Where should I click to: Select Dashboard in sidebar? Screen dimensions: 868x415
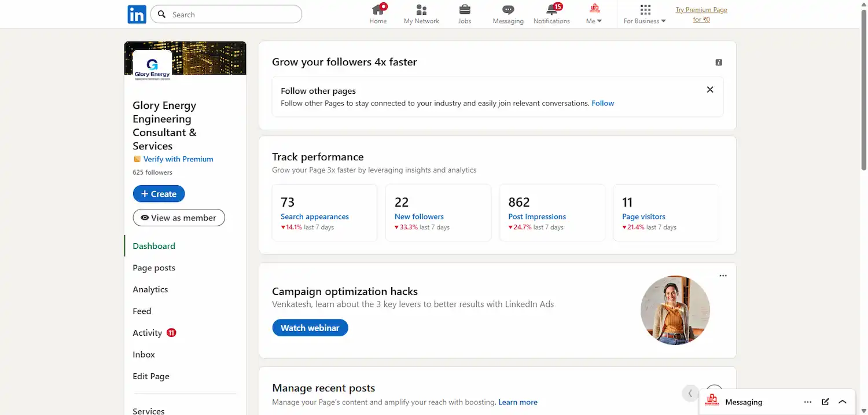pyautogui.click(x=154, y=246)
